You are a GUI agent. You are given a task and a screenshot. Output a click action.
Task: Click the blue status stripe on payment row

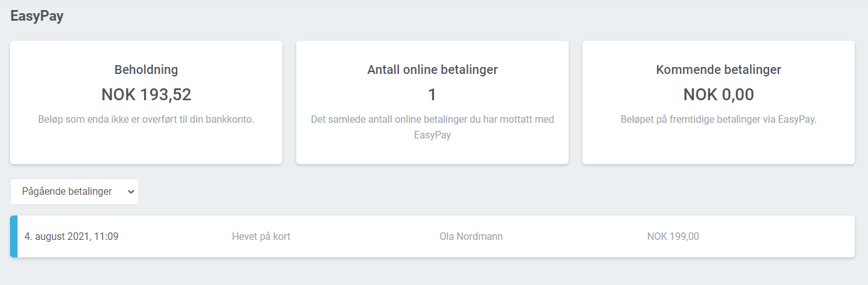(14, 236)
